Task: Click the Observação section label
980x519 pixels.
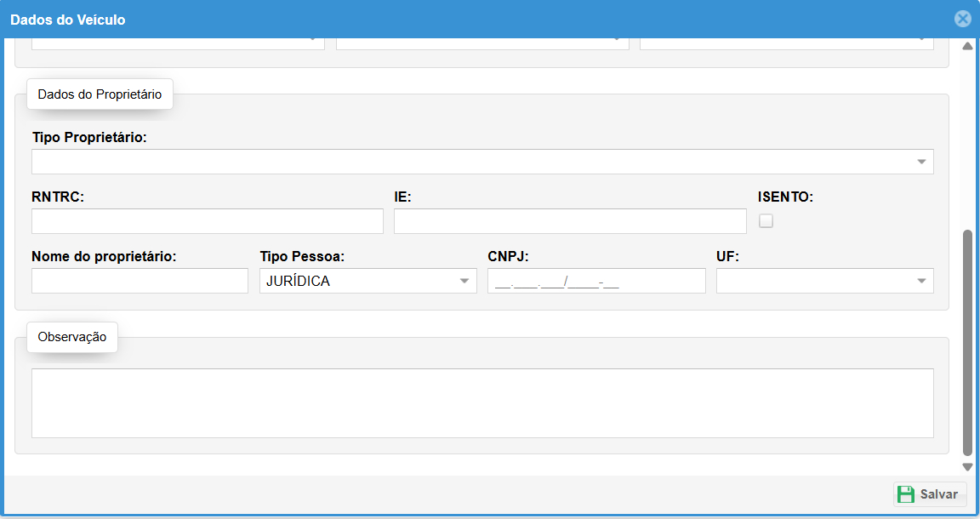Action: pyautogui.click(x=72, y=337)
